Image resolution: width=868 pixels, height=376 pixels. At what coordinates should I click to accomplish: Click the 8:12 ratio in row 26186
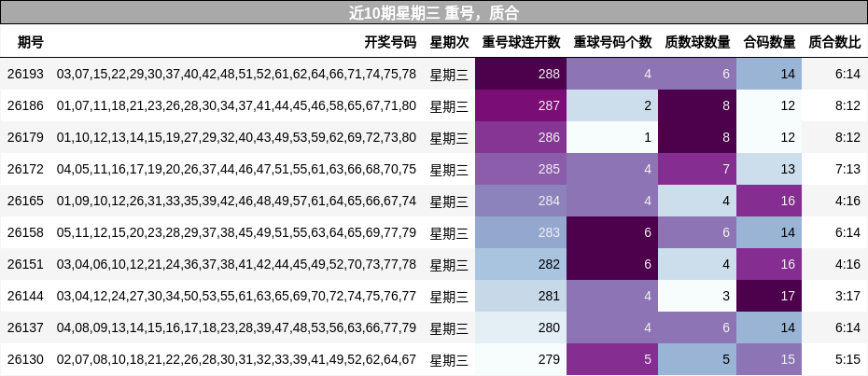coord(848,105)
